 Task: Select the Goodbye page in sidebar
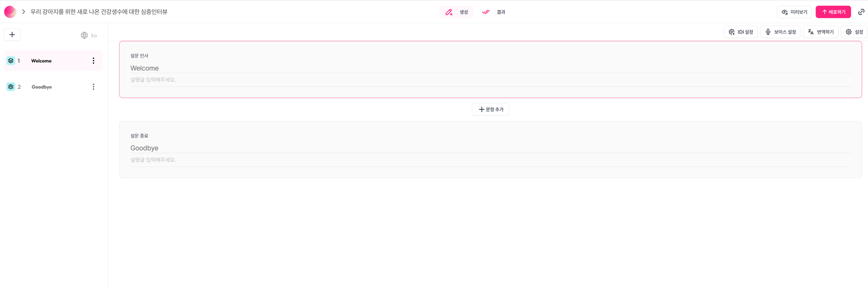coord(53,87)
